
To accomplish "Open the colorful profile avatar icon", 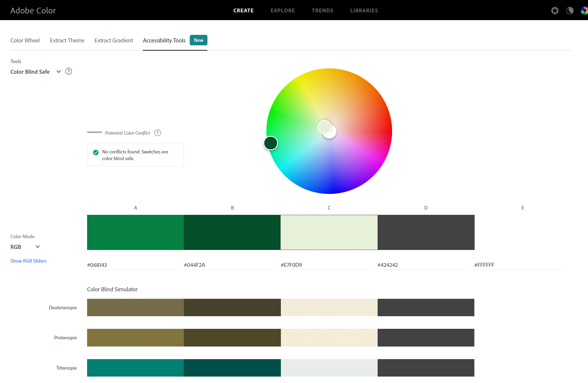I will pyautogui.click(x=584, y=10).
